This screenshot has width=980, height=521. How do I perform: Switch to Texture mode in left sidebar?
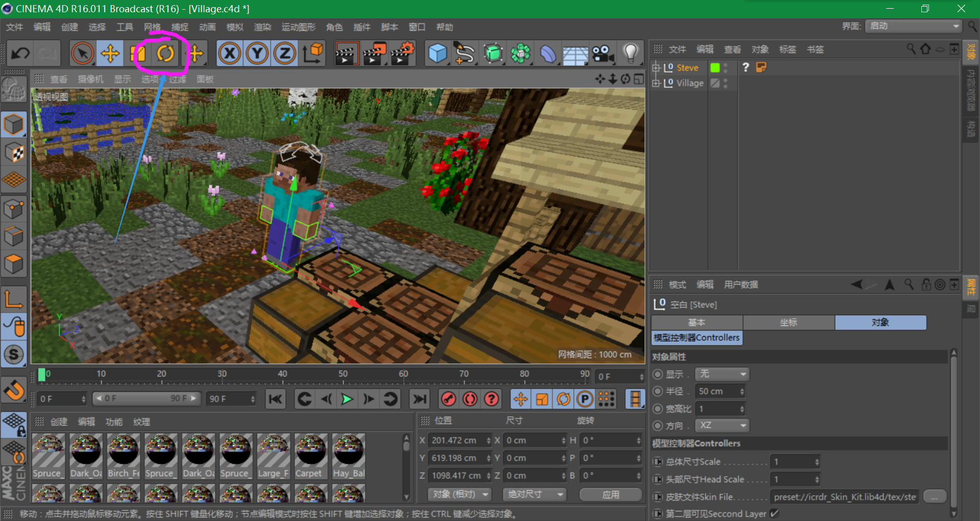pyautogui.click(x=14, y=152)
